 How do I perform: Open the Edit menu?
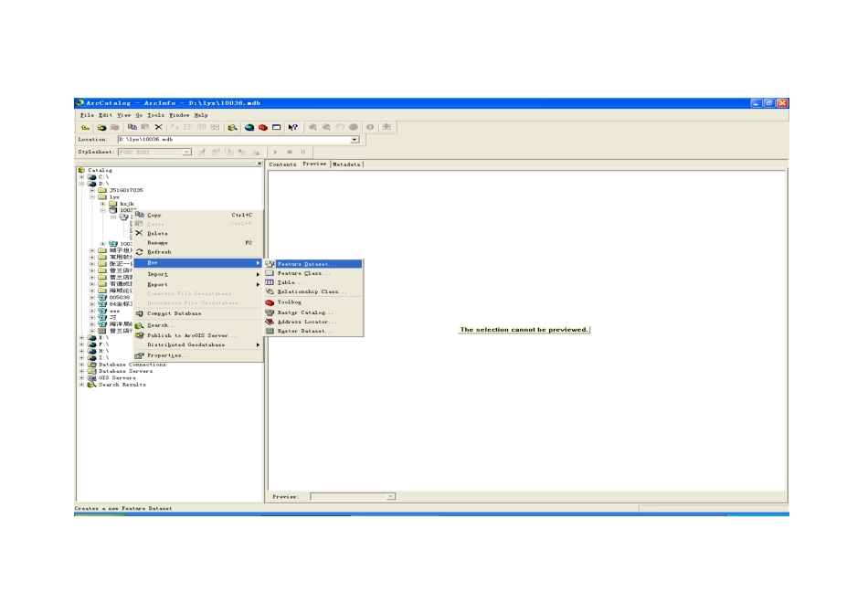click(x=105, y=115)
